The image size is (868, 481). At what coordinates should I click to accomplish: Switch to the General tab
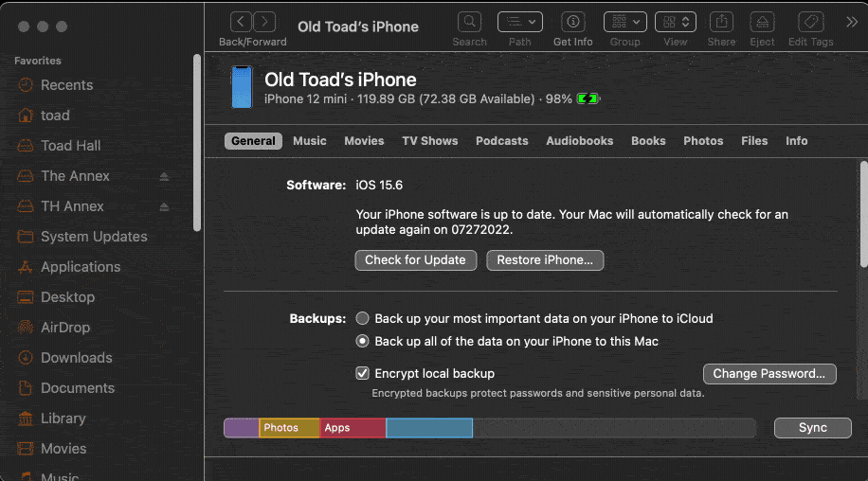tap(253, 141)
